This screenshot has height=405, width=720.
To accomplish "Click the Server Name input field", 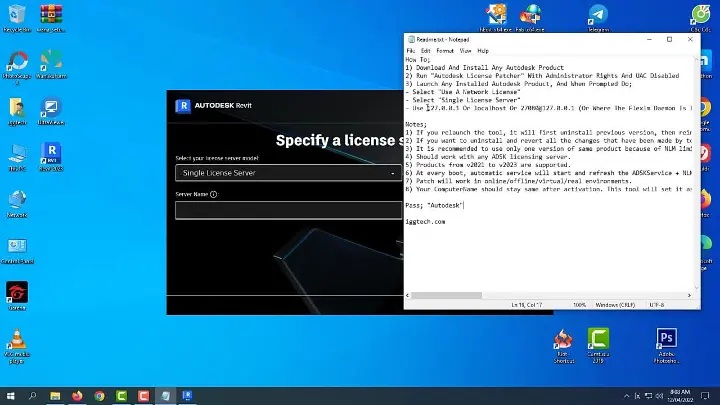I will pos(288,210).
